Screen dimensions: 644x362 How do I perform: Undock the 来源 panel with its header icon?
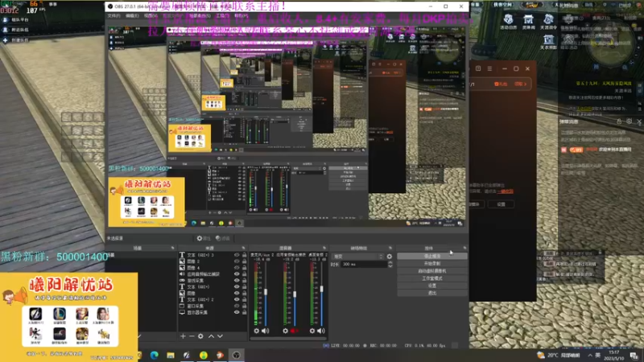click(x=243, y=248)
